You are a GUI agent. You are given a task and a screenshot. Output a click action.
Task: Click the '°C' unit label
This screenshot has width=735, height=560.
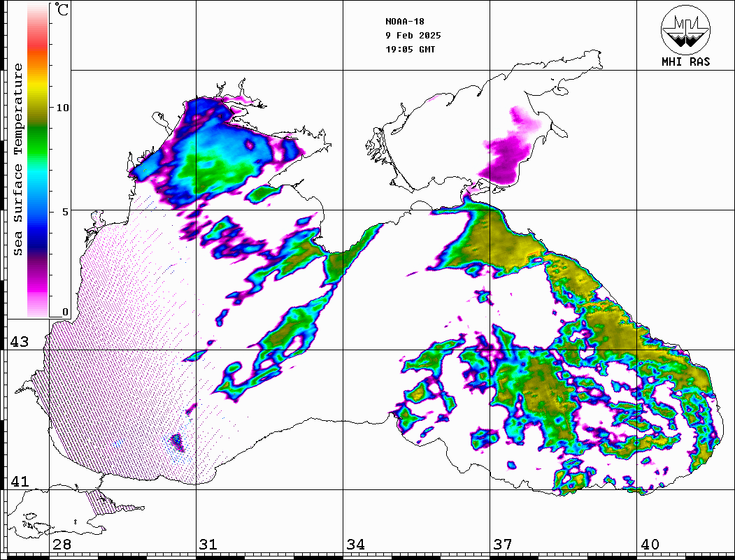[62, 9]
